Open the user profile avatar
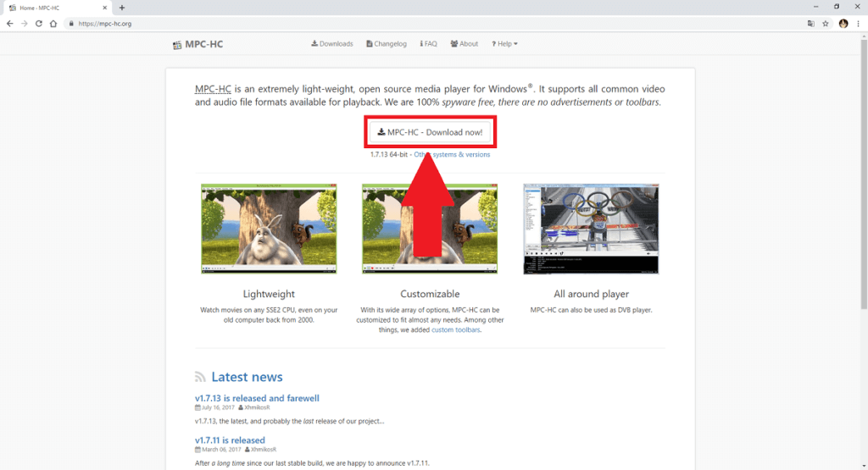The width and height of the screenshot is (868, 470). tap(843, 24)
